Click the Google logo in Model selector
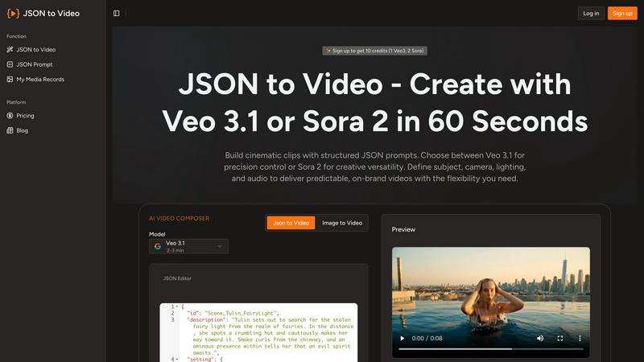The image size is (644, 362). 158,246
